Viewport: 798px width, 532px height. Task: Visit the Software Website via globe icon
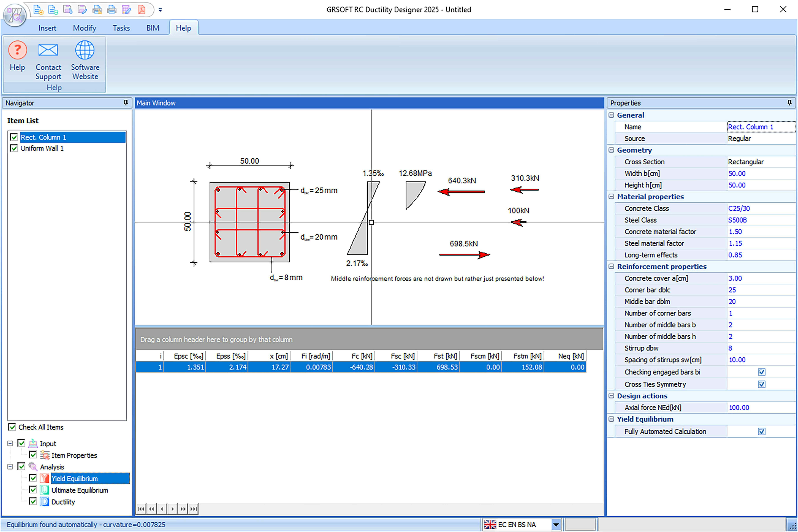pos(85,50)
